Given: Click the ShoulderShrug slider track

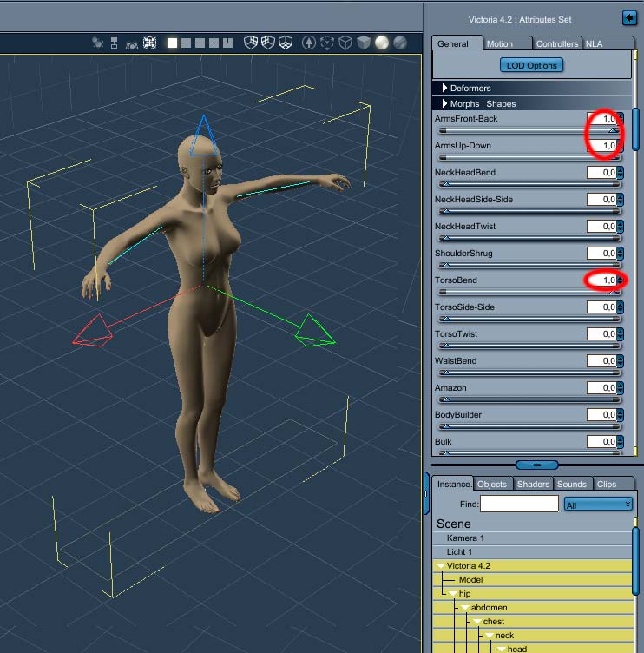Looking at the screenshot, I should 530,265.
